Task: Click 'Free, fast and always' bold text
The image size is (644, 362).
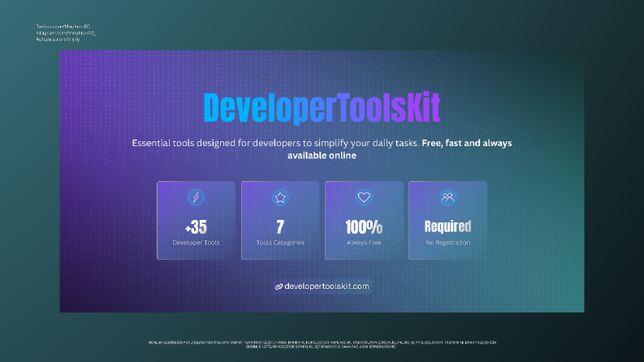Action: [467, 143]
